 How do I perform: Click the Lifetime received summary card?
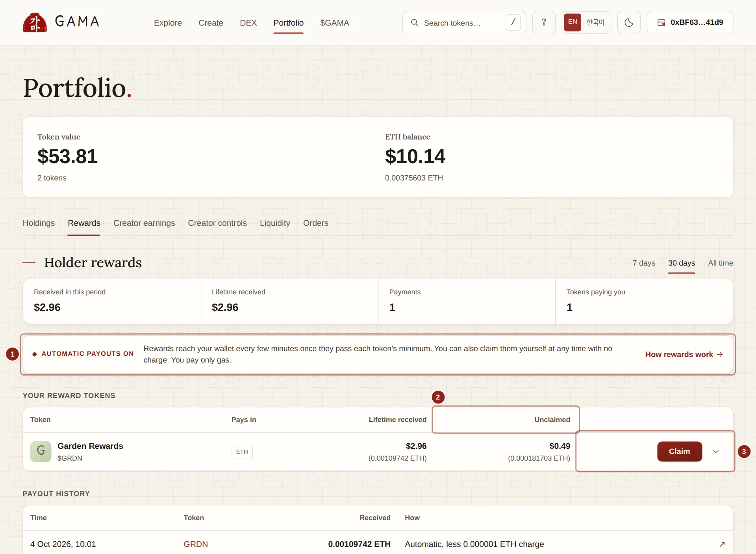[290, 301]
